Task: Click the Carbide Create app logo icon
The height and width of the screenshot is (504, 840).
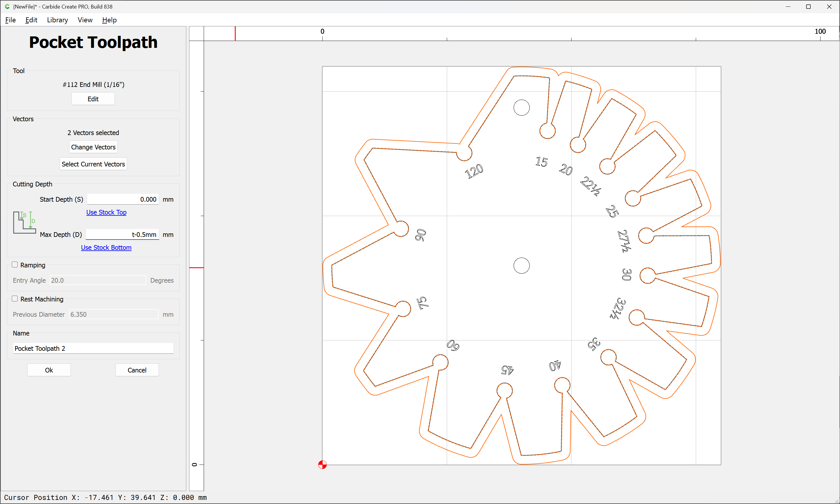Action: pyautogui.click(x=7, y=6)
